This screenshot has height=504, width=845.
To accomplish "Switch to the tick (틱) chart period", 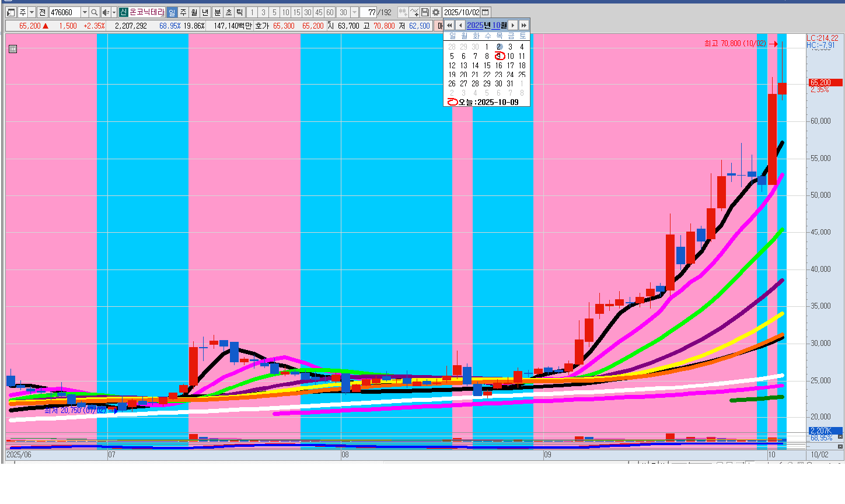I will 239,12.
